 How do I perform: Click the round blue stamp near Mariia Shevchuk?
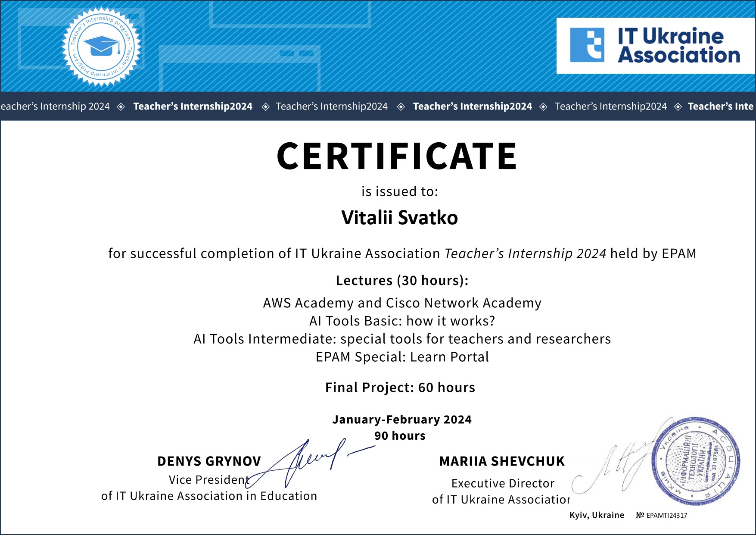(x=695, y=461)
